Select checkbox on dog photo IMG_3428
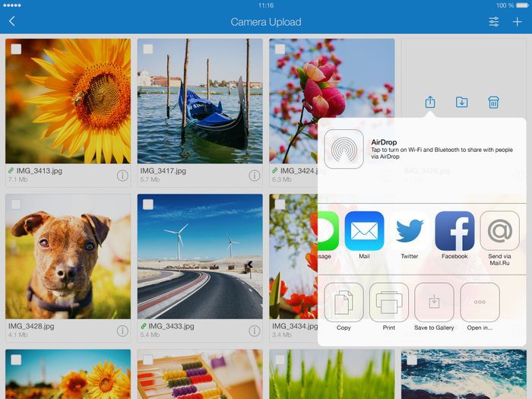This screenshot has height=399, width=532. [x=16, y=204]
